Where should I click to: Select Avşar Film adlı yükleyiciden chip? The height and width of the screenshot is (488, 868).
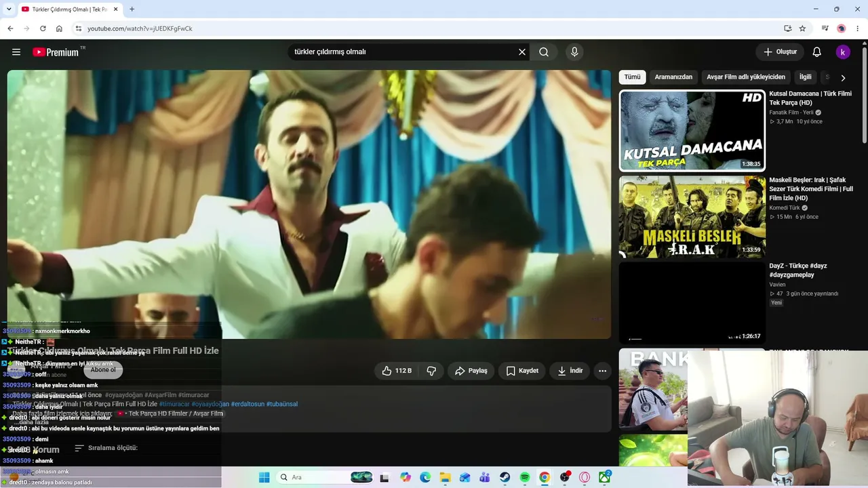point(746,77)
